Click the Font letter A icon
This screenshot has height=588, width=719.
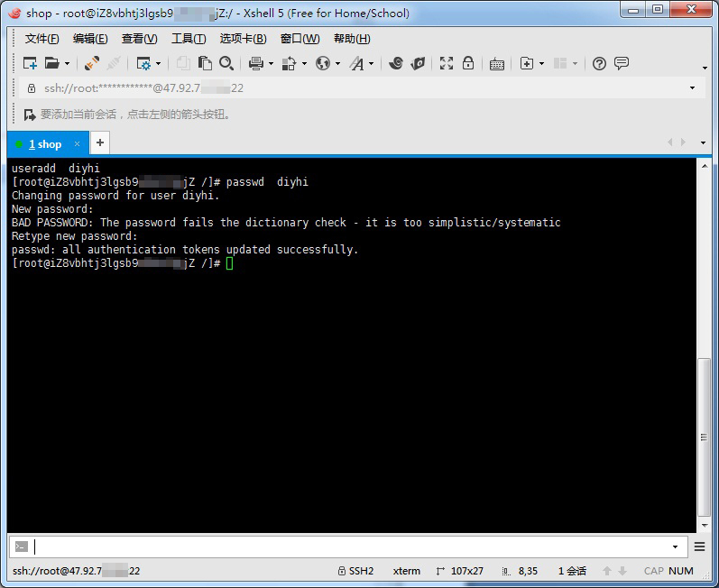click(x=356, y=63)
